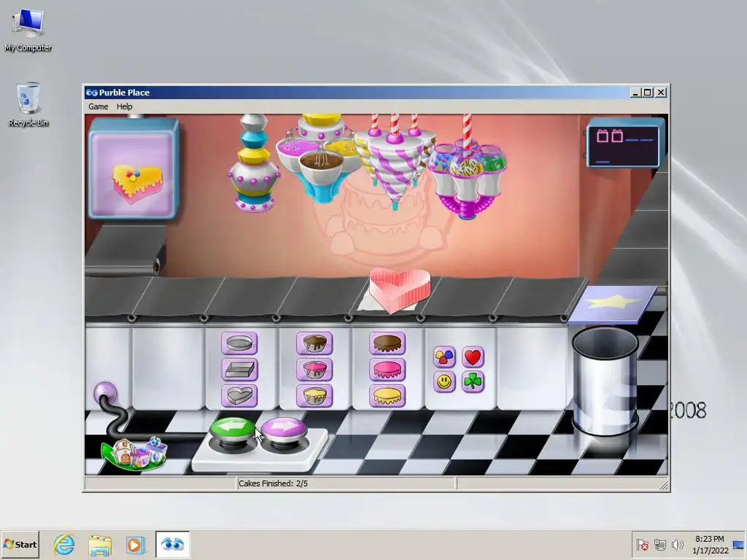Viewport: 747px width, 560px height.
Task: Select Recycle Bin desktop icon
Action: [28, 104]
